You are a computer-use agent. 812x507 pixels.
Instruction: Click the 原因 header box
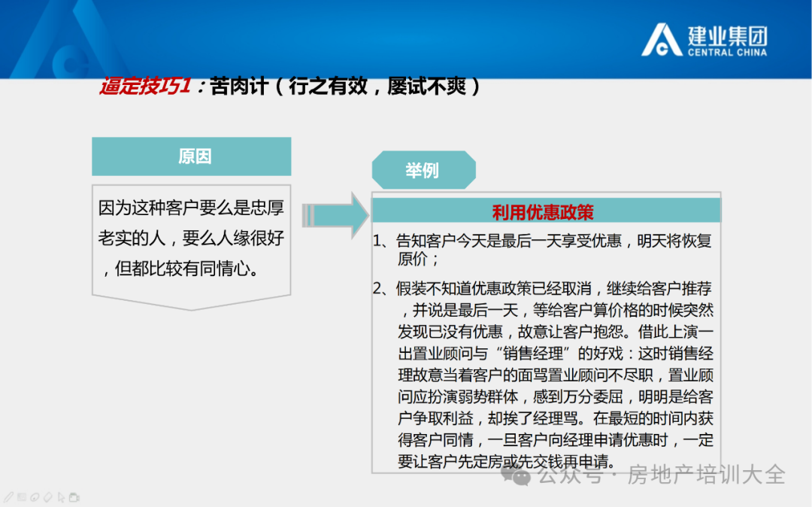192,156
